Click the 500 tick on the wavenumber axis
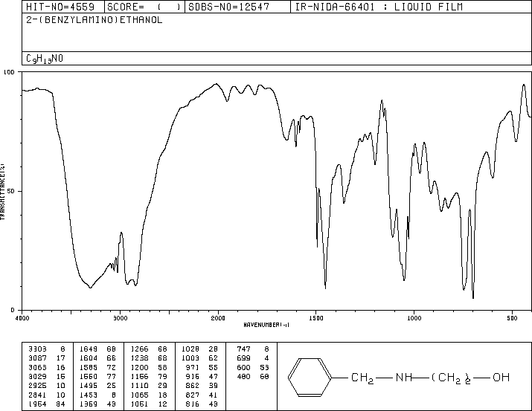The height and width of the screenshot is (411, 532). click(x=512, y=318)
